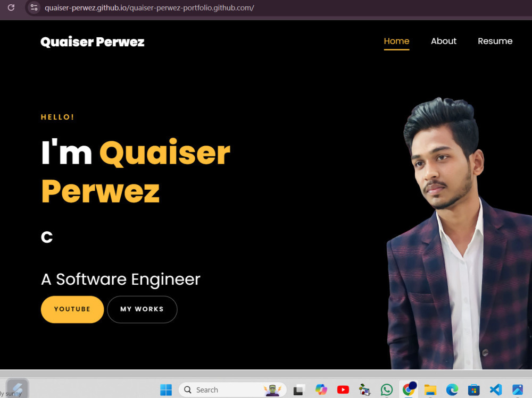Open site information icon beside the URL
This screenshot has width=532, height=398.
tap(34, 7)
